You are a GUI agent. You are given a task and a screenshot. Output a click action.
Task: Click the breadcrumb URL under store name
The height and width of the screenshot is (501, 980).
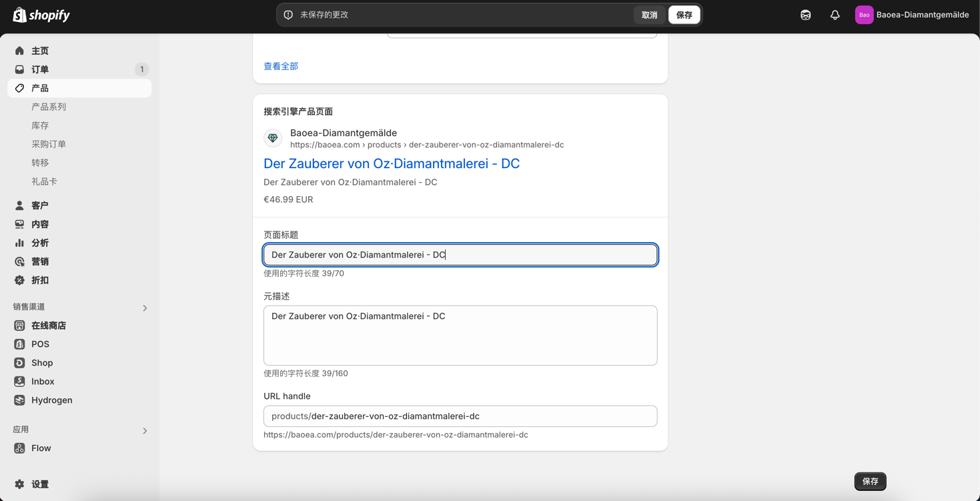click(x=427, y=145)
